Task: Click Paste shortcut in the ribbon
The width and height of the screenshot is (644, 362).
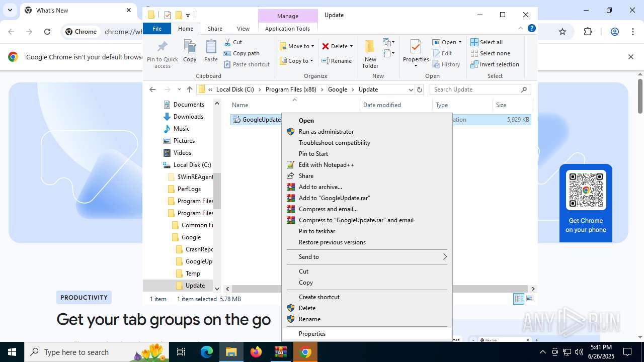Action: [x=247, y=64]
